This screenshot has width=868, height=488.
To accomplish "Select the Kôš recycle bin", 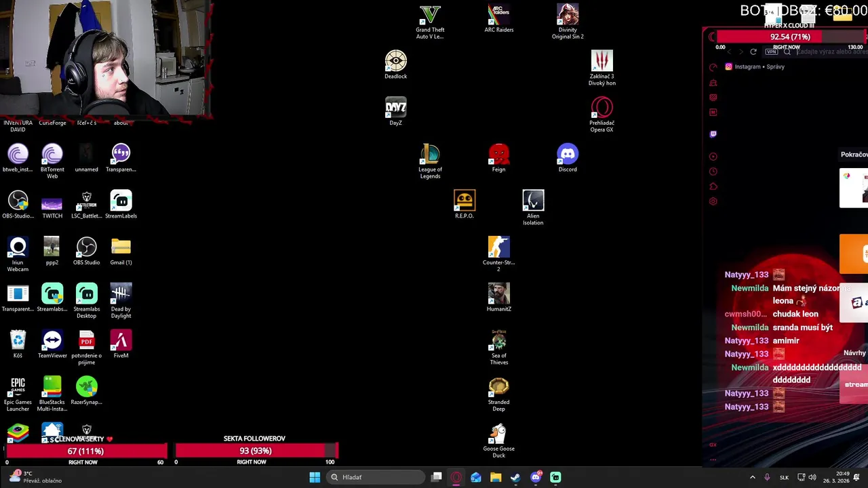I will click(x=18, y=344).
